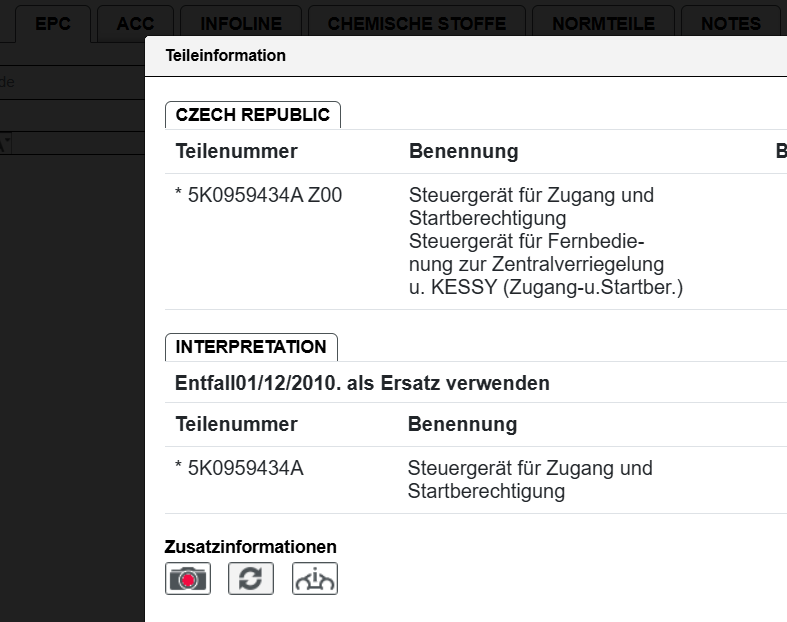The image size is (787, 622).
Task: Select the NOTES tab
Action: pos(731,24)
